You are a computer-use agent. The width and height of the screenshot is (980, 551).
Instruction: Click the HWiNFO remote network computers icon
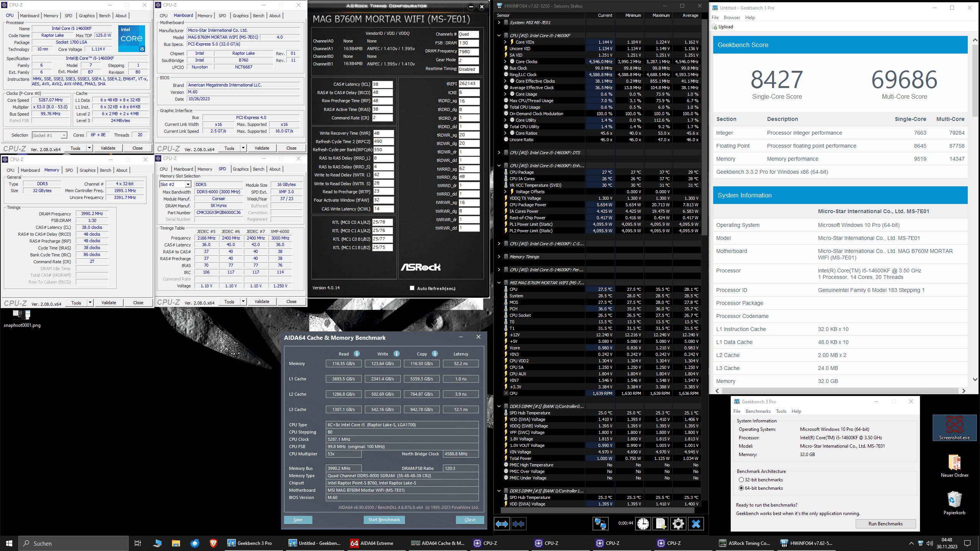tap(600, 524)
